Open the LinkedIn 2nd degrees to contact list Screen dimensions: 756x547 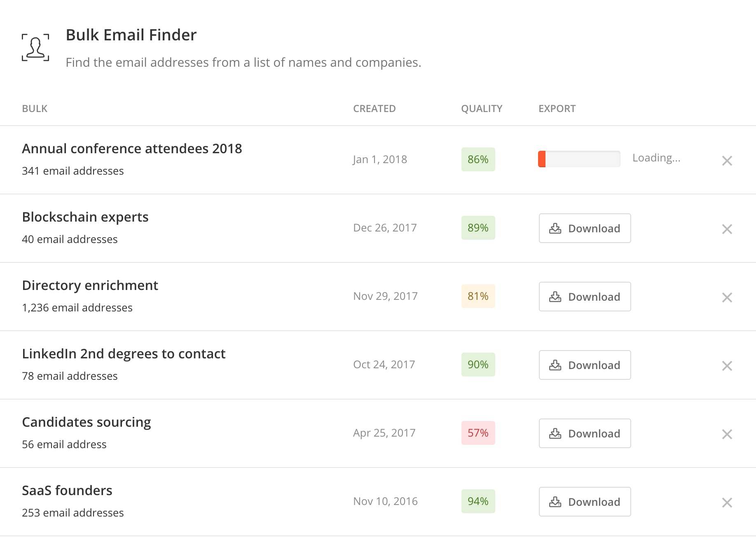pyautogui.click(x=124, y=353)
